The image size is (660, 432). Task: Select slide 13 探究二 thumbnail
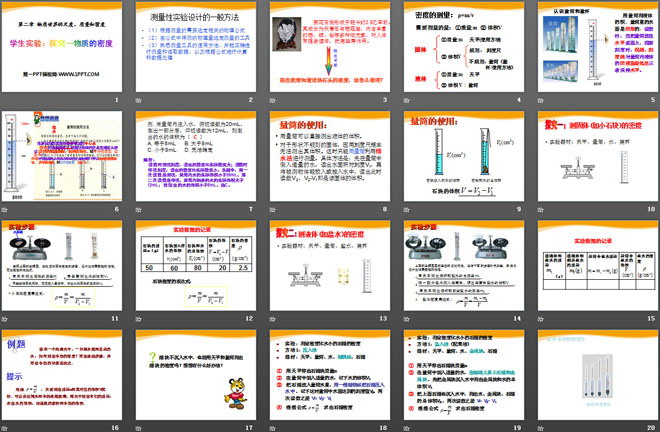[330, 265]
